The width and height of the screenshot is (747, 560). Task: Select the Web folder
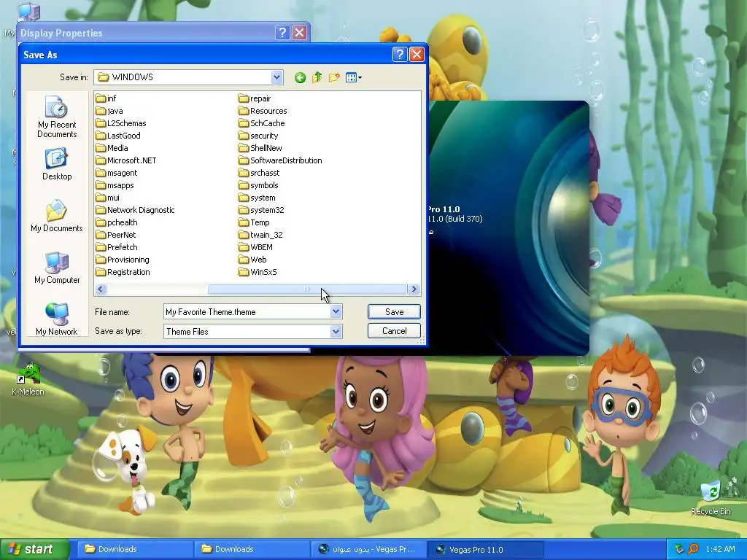click(x=252, y=259)
